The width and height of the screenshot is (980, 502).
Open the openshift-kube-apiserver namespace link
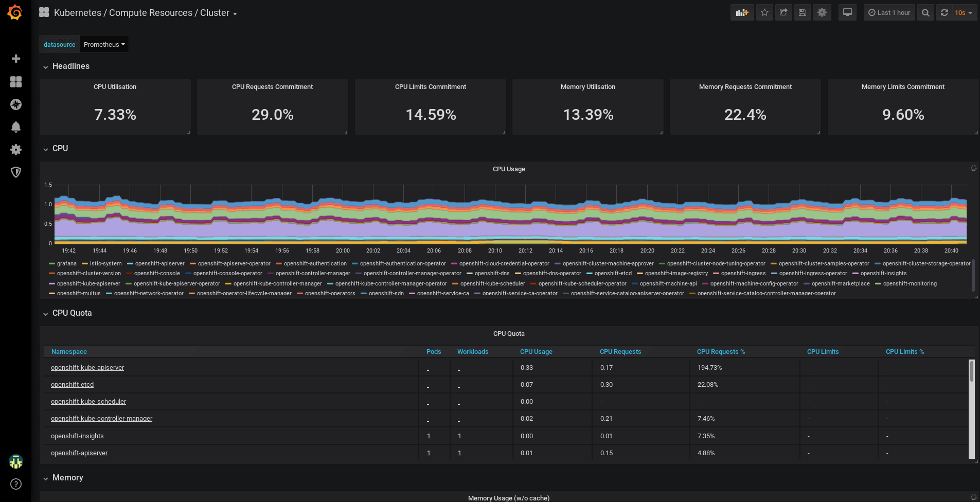pos(87,368)
